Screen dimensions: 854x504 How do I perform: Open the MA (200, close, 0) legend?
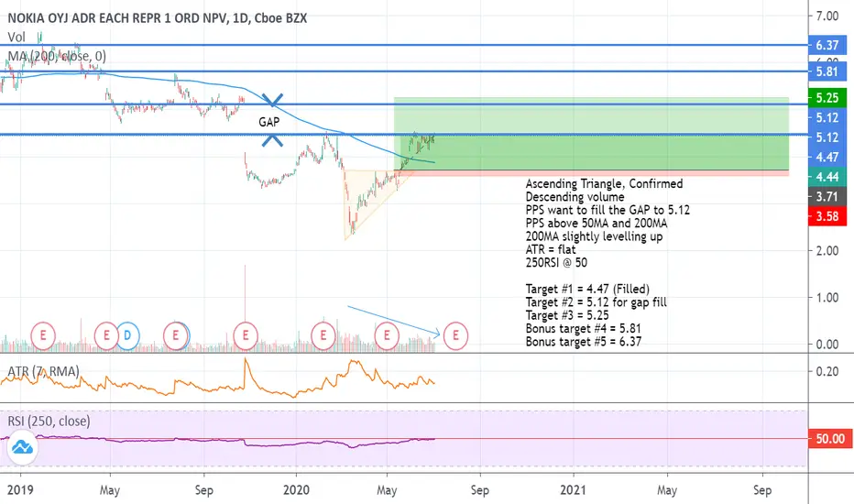tap(57, 56)
